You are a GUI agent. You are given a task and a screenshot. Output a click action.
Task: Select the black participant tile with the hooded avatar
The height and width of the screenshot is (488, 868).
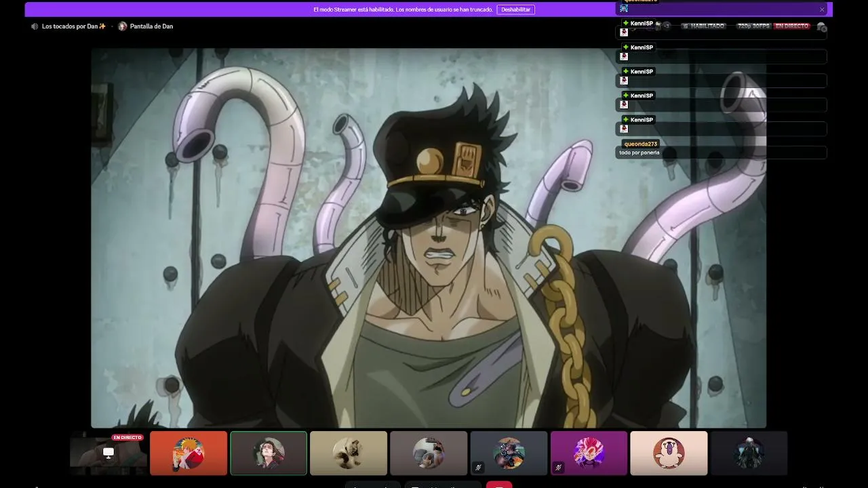749,453
